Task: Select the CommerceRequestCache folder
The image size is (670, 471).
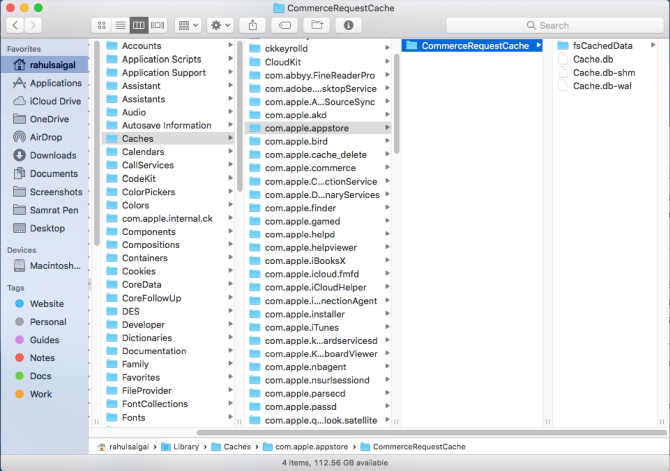Action: [x=472, y=46]
